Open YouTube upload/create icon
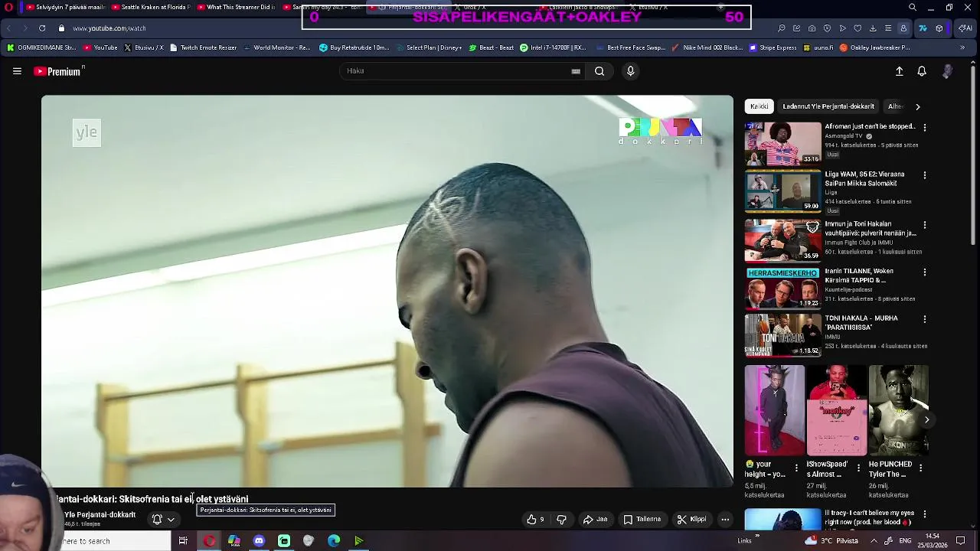980x551 pixels. tap(900, 71)
